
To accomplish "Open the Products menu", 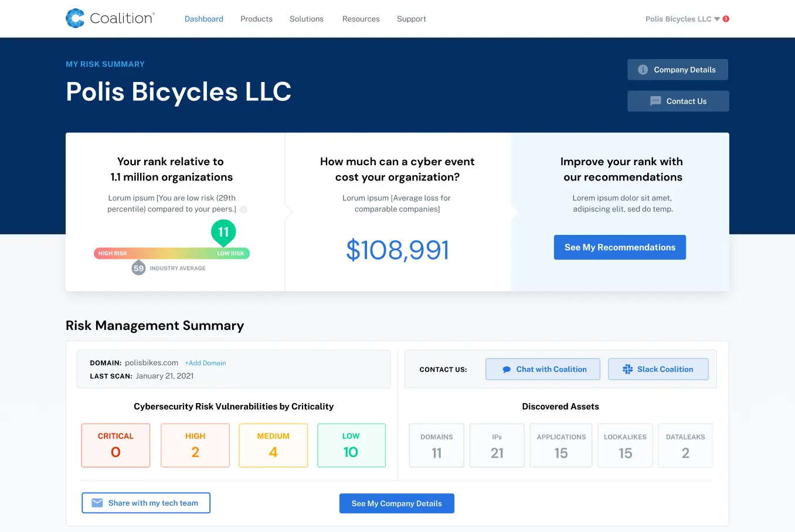I will tap(256, 19).
